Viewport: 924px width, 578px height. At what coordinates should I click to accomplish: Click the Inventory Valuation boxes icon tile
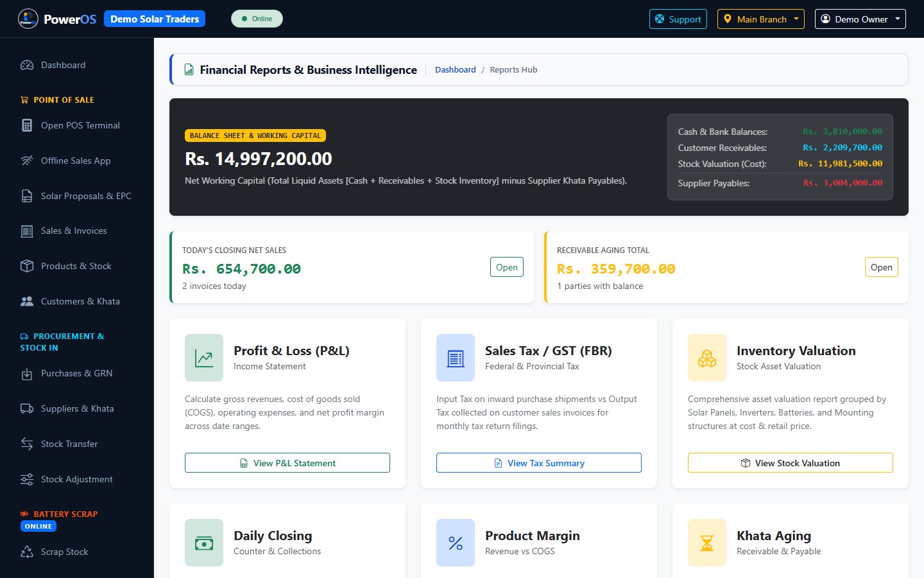click(x=707, y=358)
